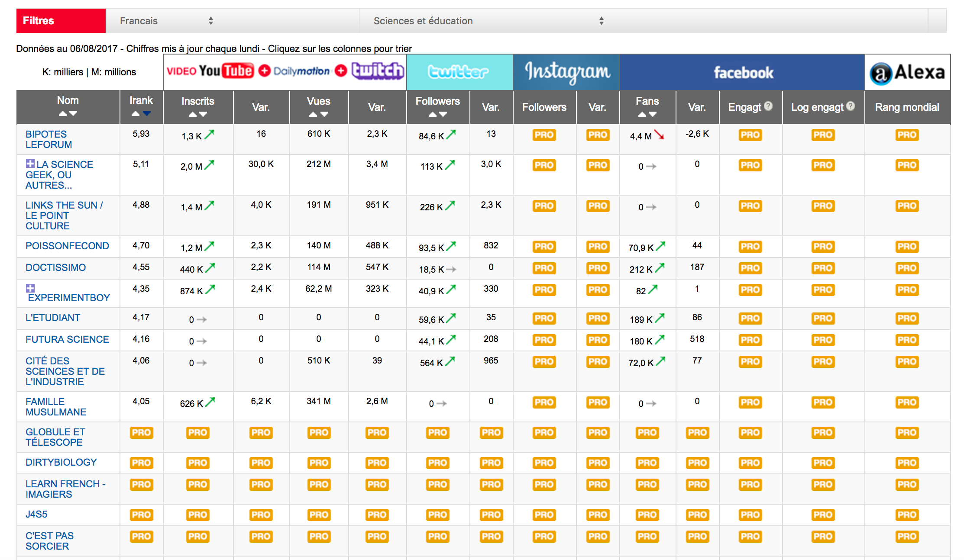Sort by the Vues column arrows
Viewport: 964px width, 560px height.
point(319,114)
